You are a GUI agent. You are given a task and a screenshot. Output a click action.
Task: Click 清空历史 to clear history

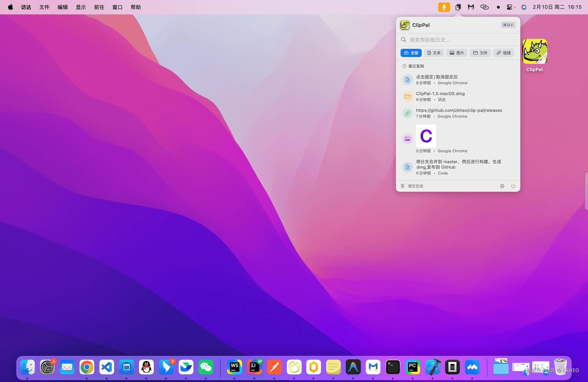point(415,186)
